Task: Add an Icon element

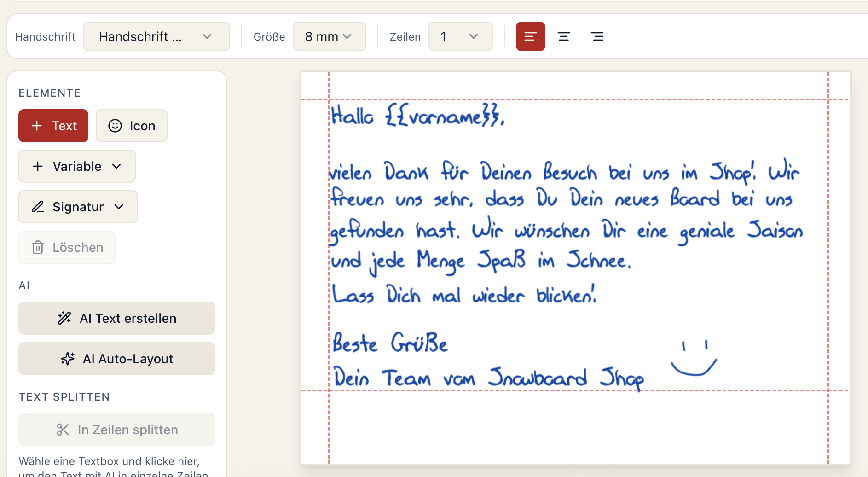Action: click(x=132, y=126)
